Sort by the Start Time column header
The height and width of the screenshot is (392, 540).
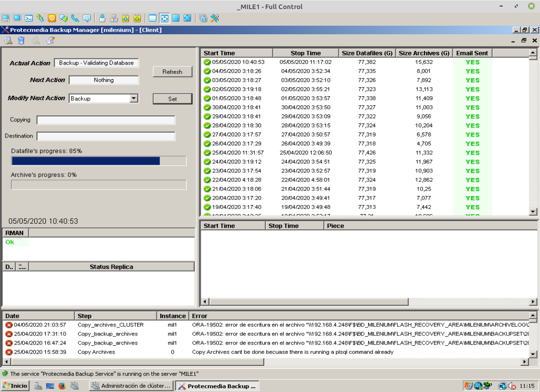coord(236,53)
